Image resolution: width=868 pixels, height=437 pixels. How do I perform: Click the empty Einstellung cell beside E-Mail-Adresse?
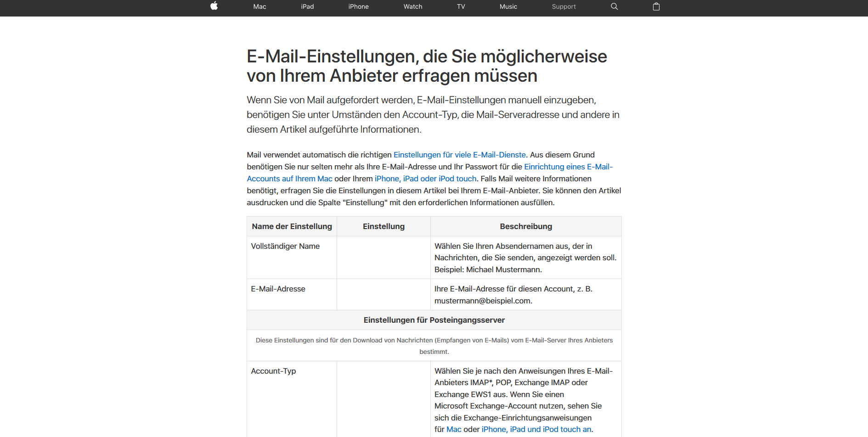tap(383, 295)
